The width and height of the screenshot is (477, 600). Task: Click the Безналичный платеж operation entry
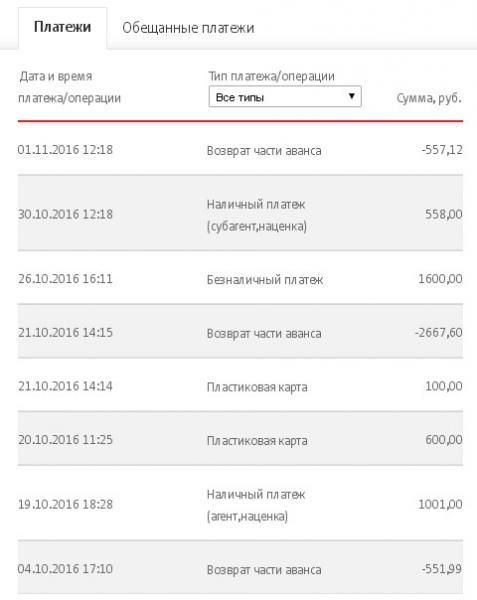[x=265, y=280]
